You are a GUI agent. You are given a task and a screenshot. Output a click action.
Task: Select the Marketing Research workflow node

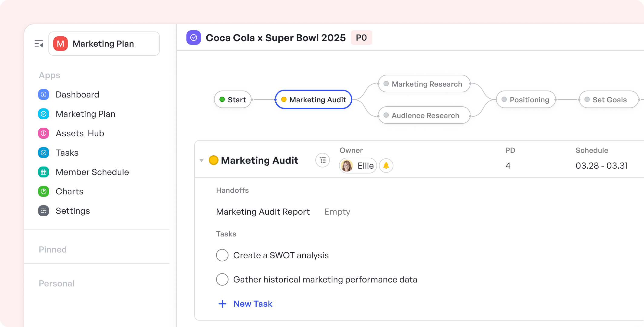424,84
